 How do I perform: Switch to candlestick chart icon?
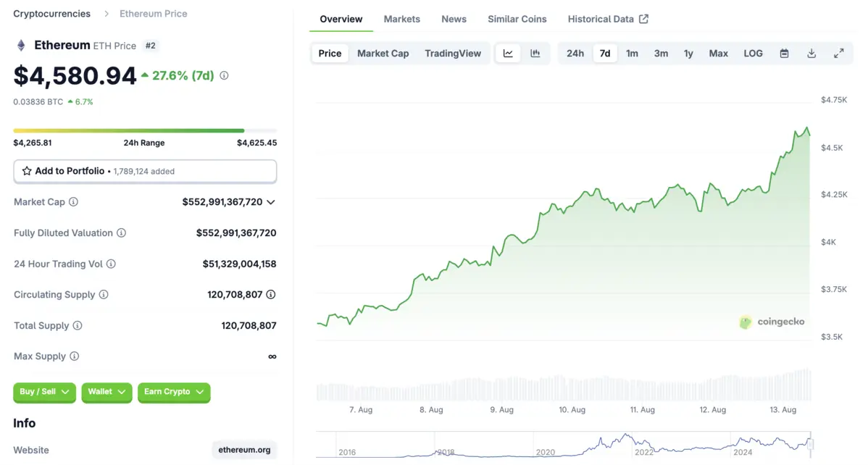pyautogui.click(x=534, y=53)
